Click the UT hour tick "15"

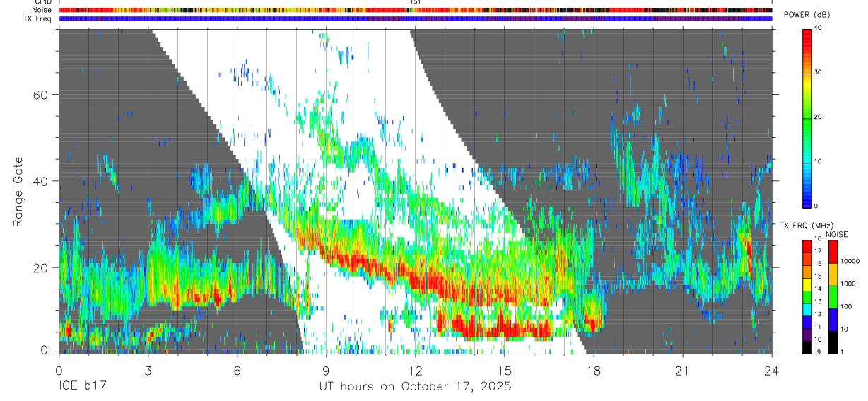[504, 370]
